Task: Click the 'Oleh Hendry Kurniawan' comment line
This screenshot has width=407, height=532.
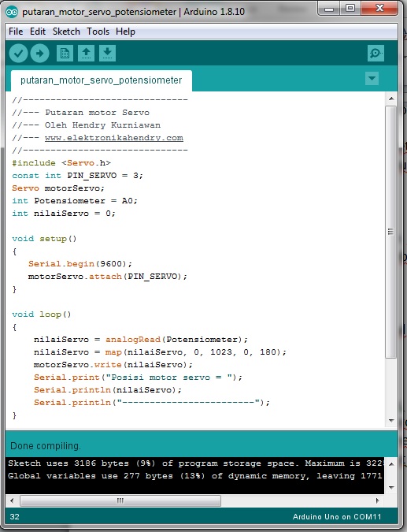Action: [x=87, y=125]
